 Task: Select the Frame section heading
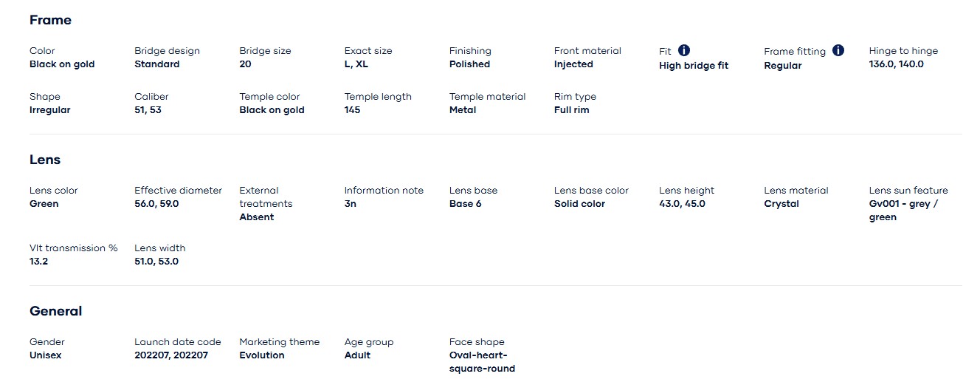tap(50, 20)
